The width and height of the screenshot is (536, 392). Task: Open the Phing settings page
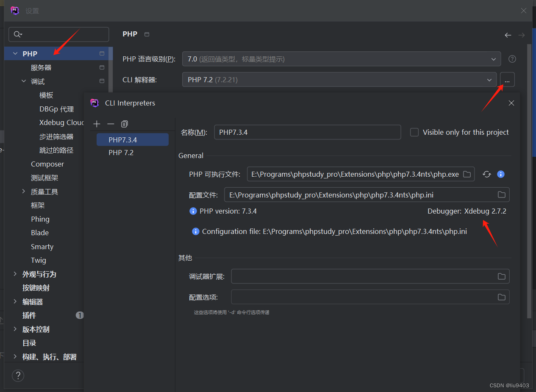pos(40,219)
